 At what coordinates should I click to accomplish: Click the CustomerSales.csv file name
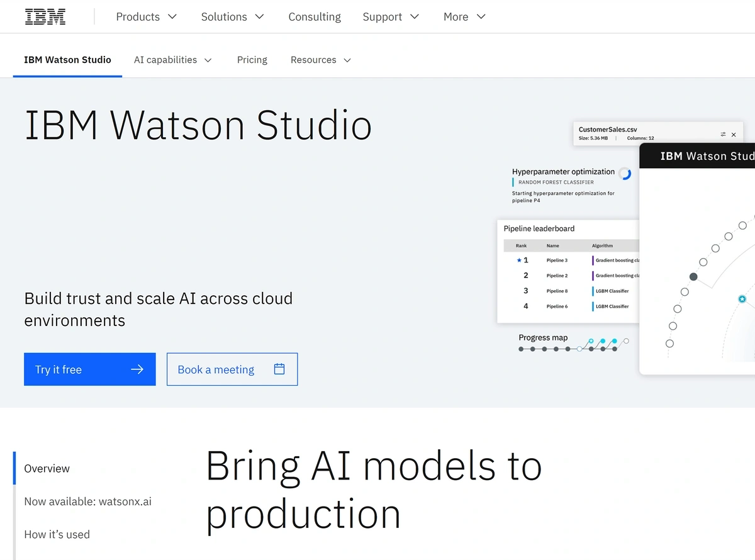tap(608, 130)
